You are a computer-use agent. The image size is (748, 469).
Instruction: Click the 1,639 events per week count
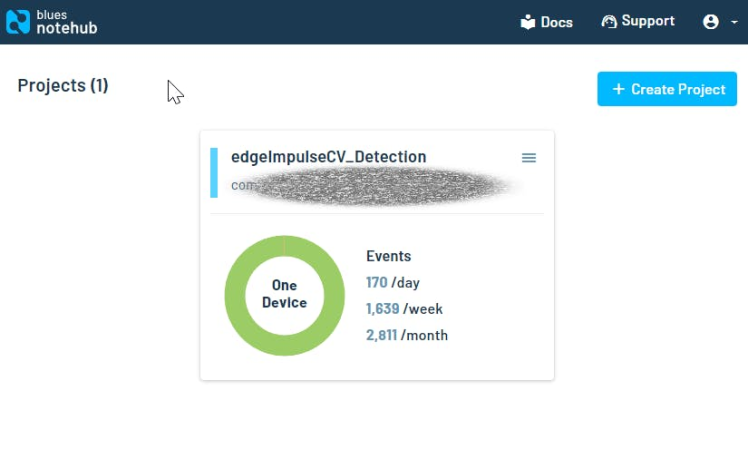tap(383, 309)
